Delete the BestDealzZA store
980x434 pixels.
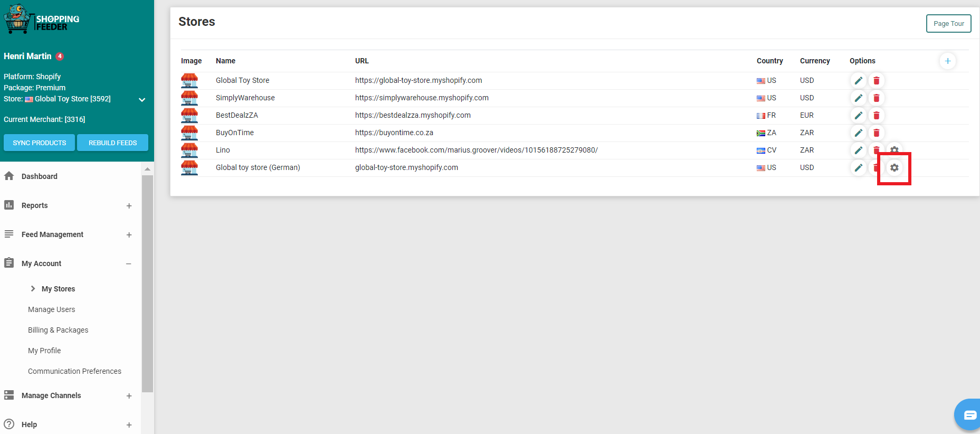tap(877, 115)
